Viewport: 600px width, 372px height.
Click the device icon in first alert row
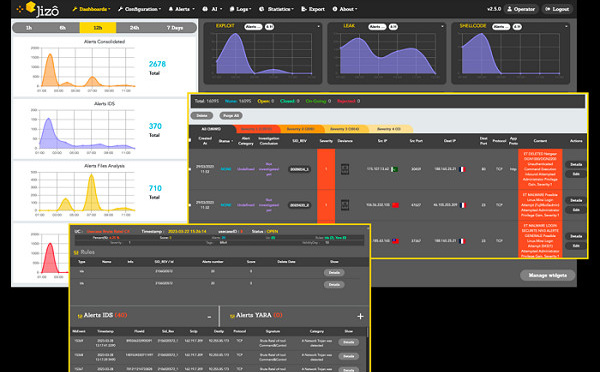[x=345, y=169]
